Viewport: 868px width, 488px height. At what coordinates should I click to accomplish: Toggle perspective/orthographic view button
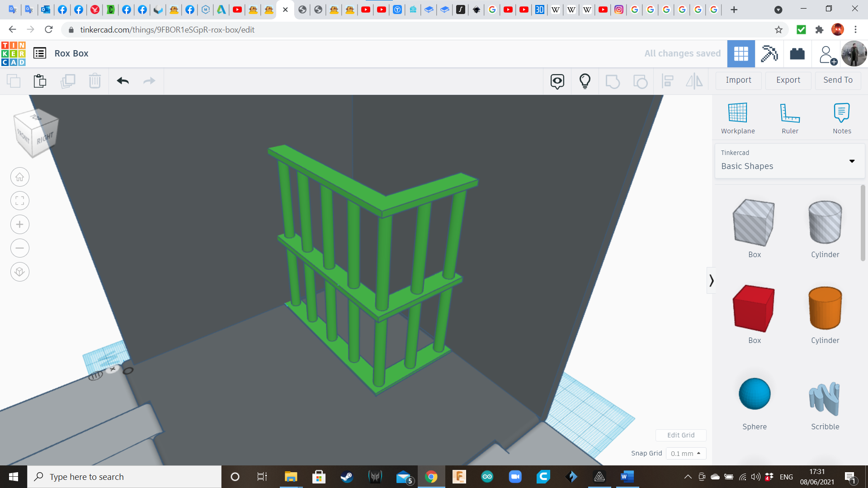20,272
